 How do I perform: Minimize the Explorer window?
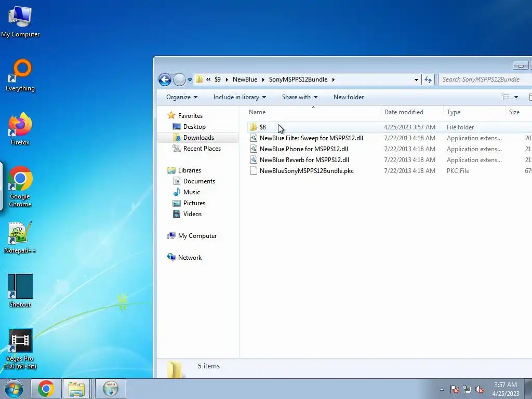[521, 65]
